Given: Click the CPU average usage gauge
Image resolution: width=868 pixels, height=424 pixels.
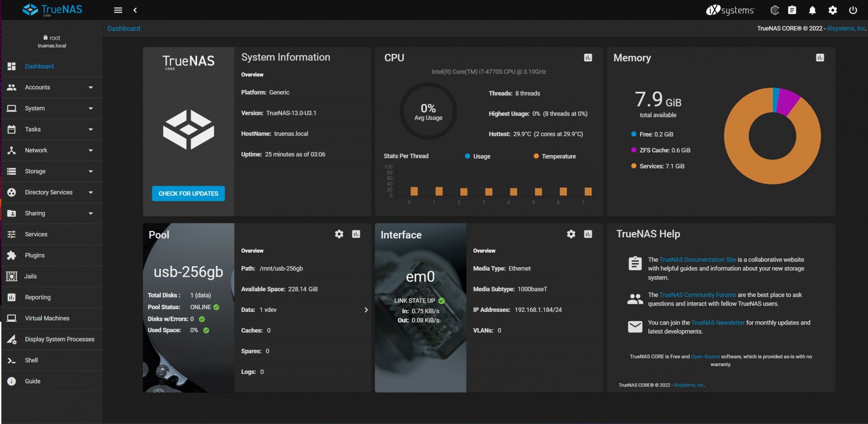Looking at the screenshot, I should click(x=428, y=111).
